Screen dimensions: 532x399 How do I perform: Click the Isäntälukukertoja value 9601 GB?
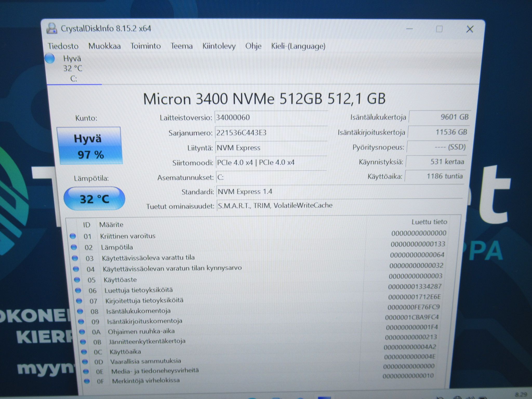pos(439,117)
